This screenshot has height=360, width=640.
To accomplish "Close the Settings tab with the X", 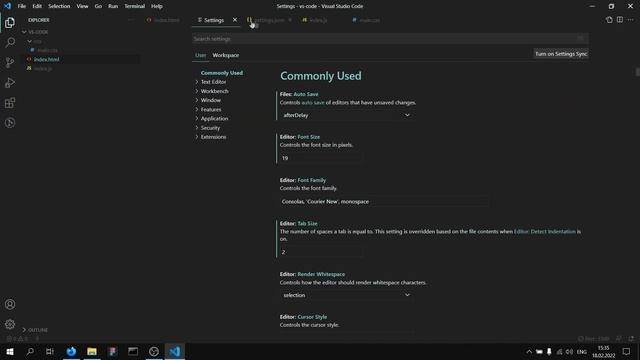I will 235,20.
